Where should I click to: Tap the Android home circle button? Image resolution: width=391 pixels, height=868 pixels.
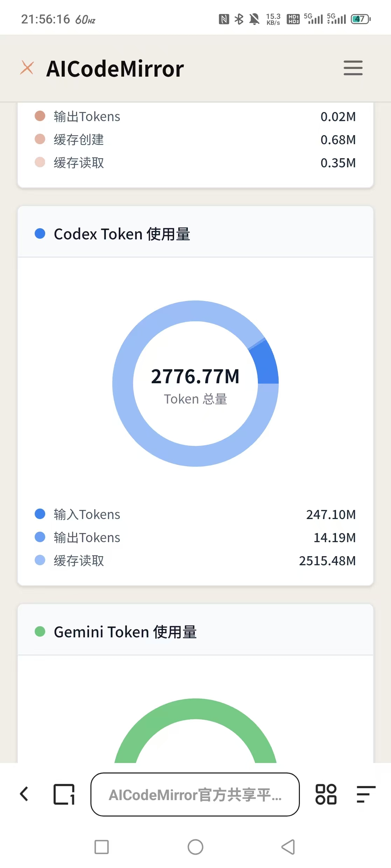[x=195, y=847]
